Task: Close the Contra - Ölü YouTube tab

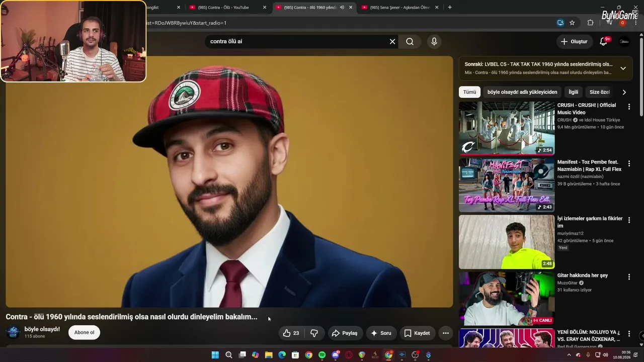Action: point(265,8)
